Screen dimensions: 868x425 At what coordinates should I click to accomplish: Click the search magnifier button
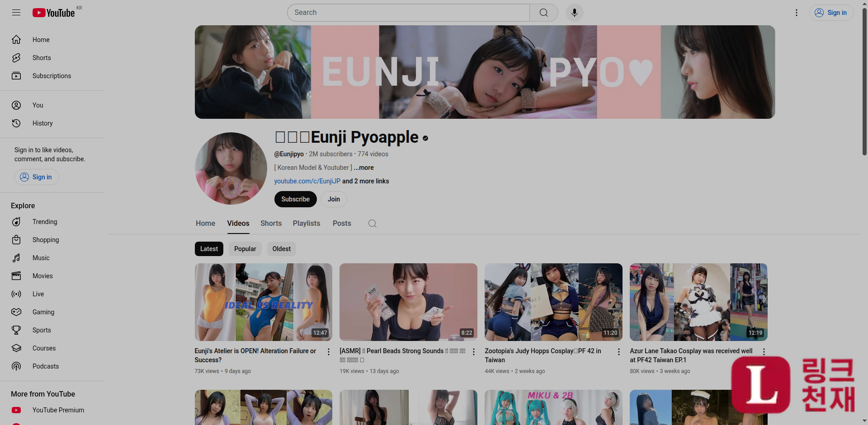544,13
